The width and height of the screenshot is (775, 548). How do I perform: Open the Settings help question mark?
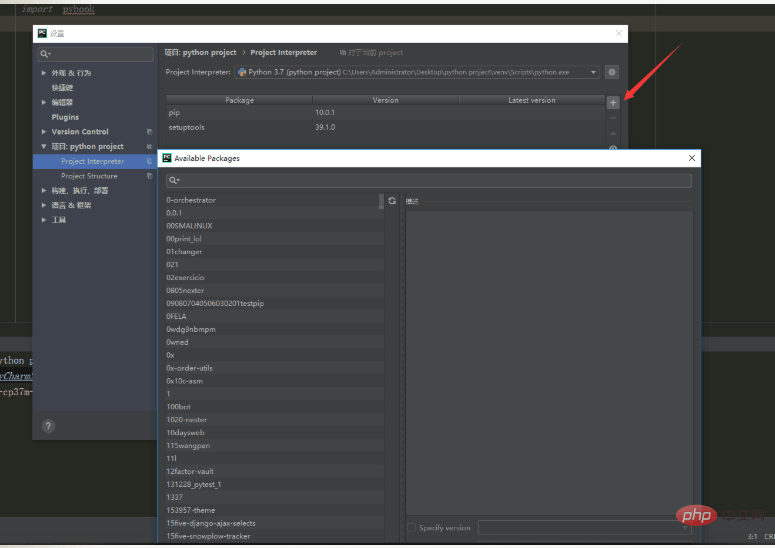[48, 425]
